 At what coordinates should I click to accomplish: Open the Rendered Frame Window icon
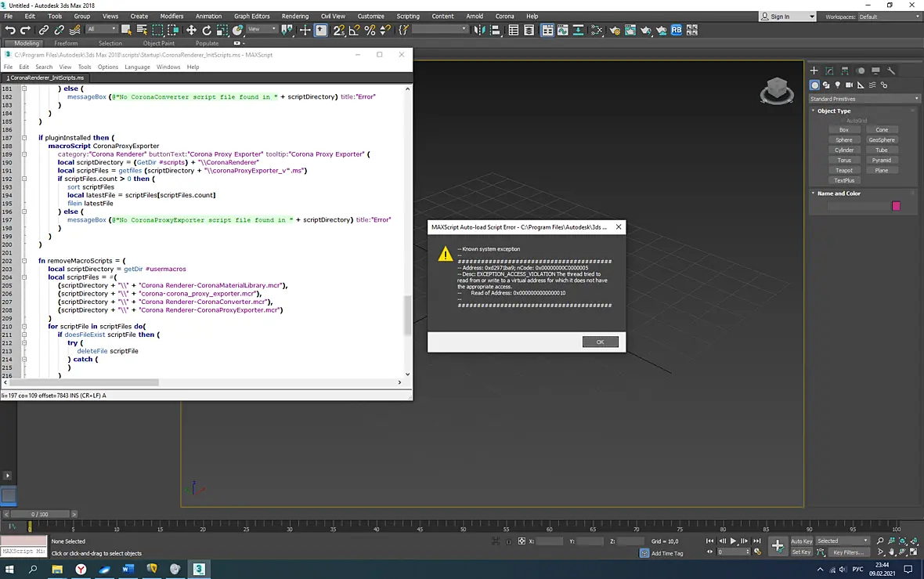pyautogui.click(x=630, y=30)
